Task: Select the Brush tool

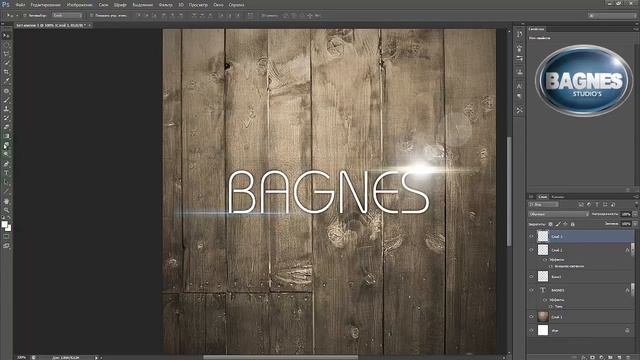Action: (6, 100)
